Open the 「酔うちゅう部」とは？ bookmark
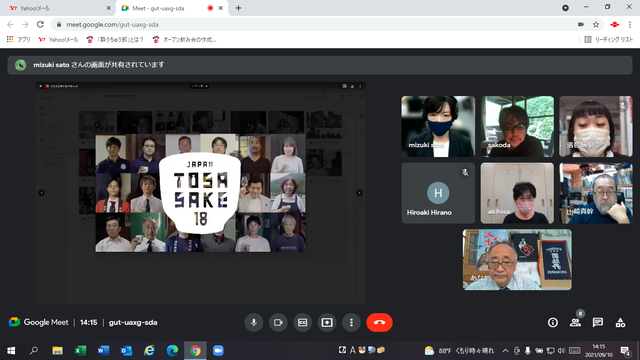Viewport: 640px width, 360px height. [115, 40]
